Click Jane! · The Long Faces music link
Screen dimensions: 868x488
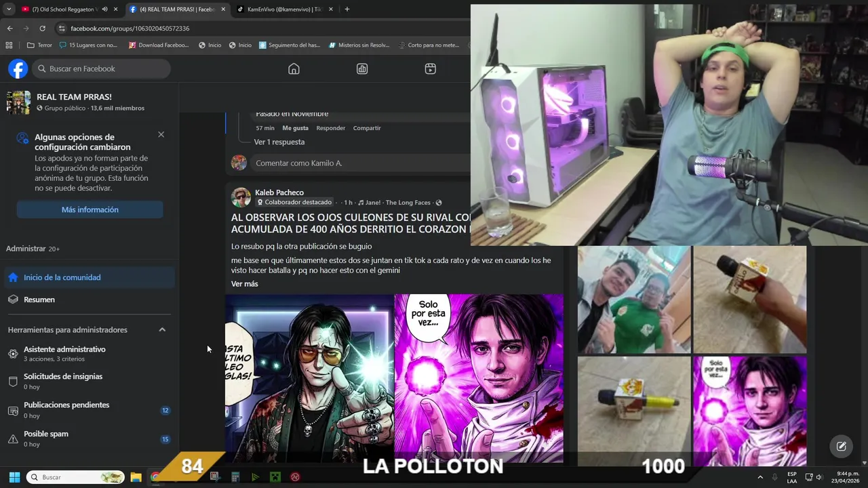tap(394, 203)
